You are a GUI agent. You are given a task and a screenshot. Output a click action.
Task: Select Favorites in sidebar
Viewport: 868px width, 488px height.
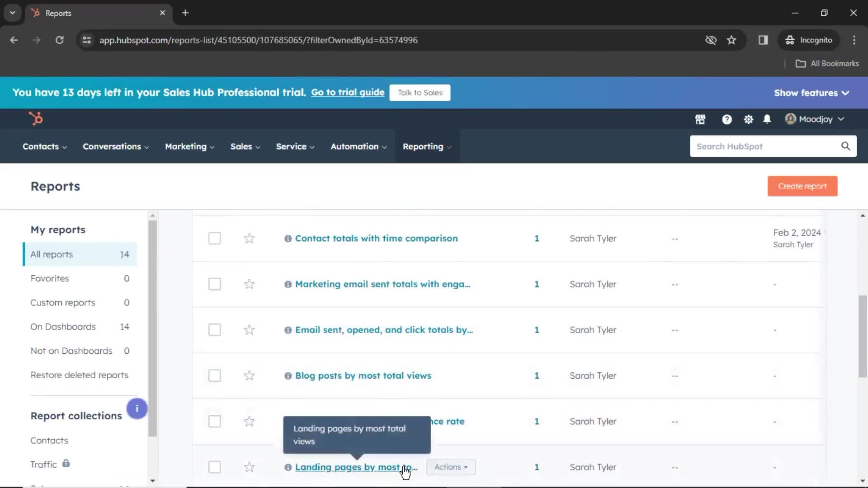pyautogui.click(x=80, y=278)
